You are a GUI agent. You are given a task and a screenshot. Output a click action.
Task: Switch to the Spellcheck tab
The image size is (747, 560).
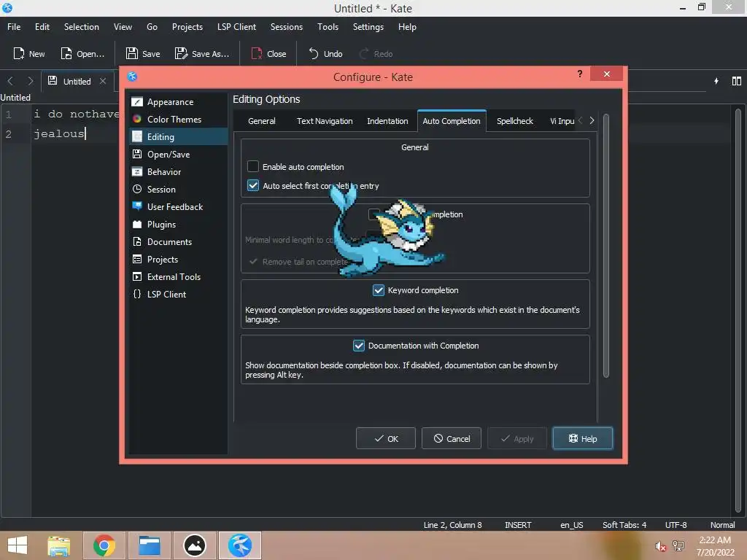(515, 121)
